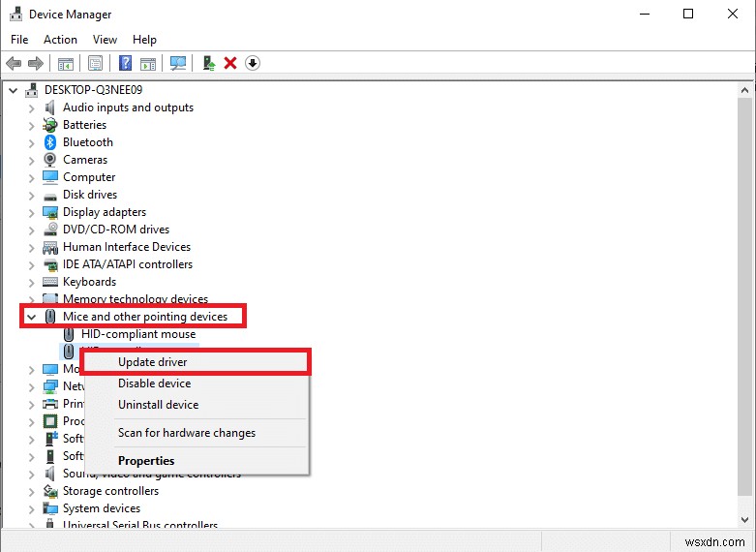The height and width of the screenshot is (552, 756).
Task: Click the Back arrow toolbar icon
Action: (x=14, y=63)
